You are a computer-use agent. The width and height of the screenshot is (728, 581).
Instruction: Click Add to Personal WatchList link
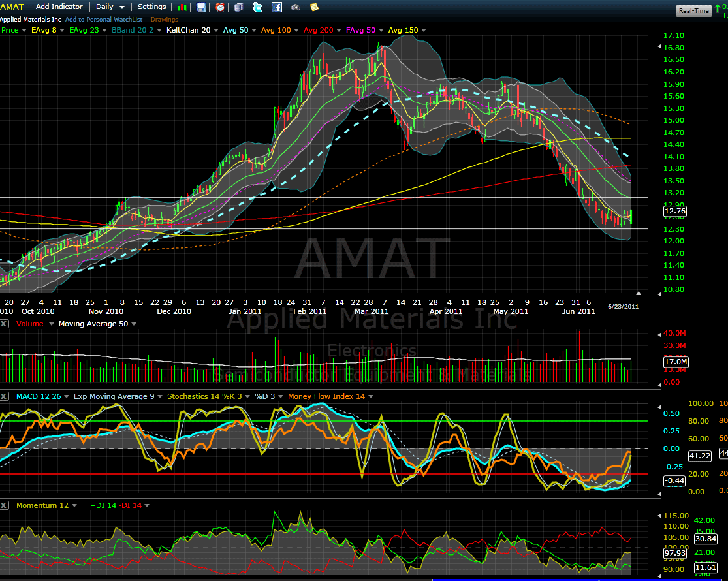(x=104, y=20)
